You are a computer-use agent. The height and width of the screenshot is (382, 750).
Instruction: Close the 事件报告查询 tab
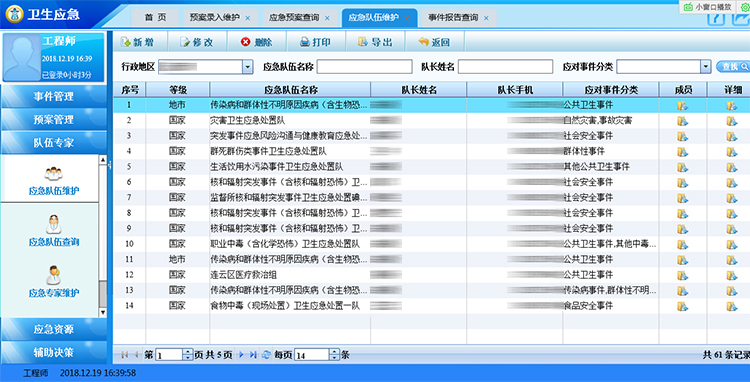coord(486,18)
